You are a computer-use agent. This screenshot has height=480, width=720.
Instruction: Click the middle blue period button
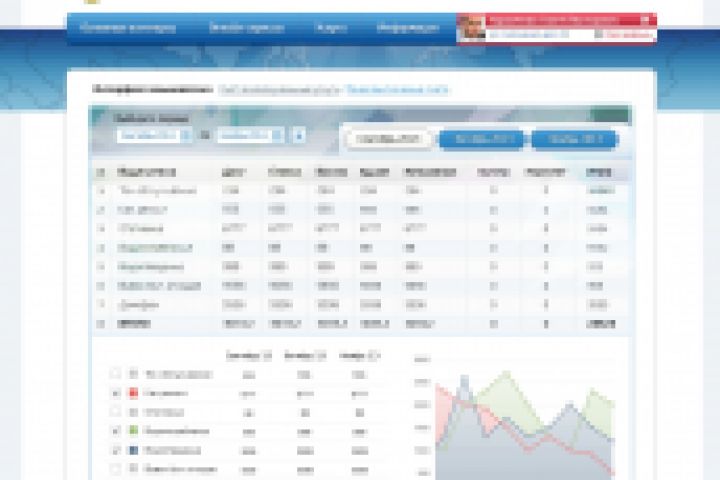[481, 140]
